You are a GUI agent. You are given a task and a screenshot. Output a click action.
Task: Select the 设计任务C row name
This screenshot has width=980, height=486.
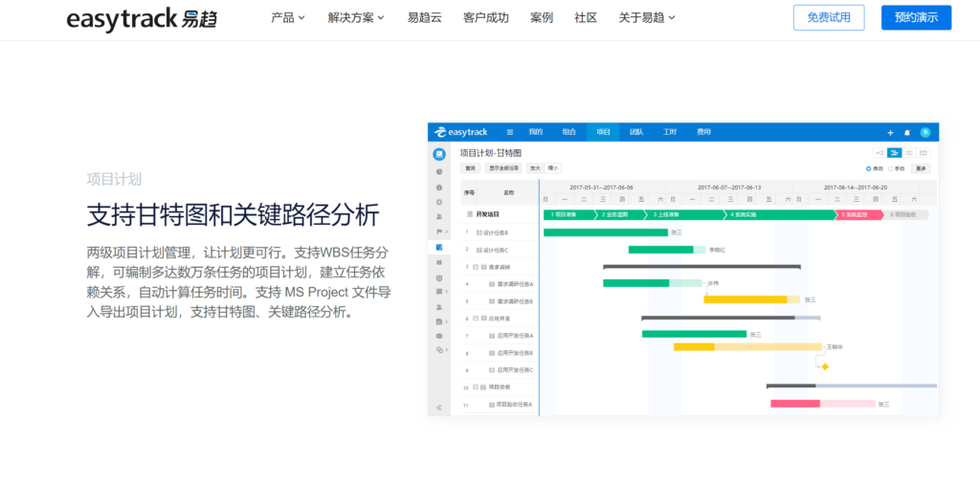point(496,250)
